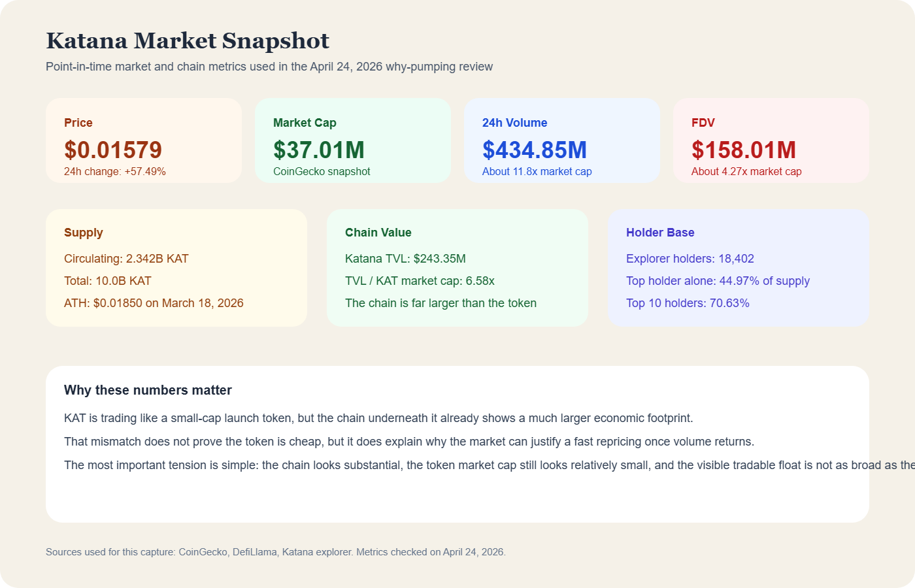Click the ATH $0.01850 line
Viewport: 915px width, 588px height.
[154, 303]
